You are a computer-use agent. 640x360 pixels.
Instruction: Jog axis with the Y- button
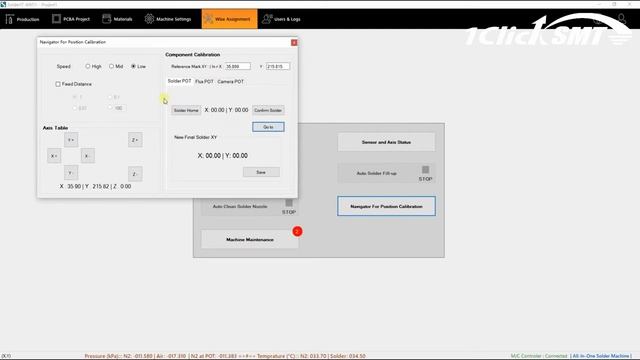71,173
